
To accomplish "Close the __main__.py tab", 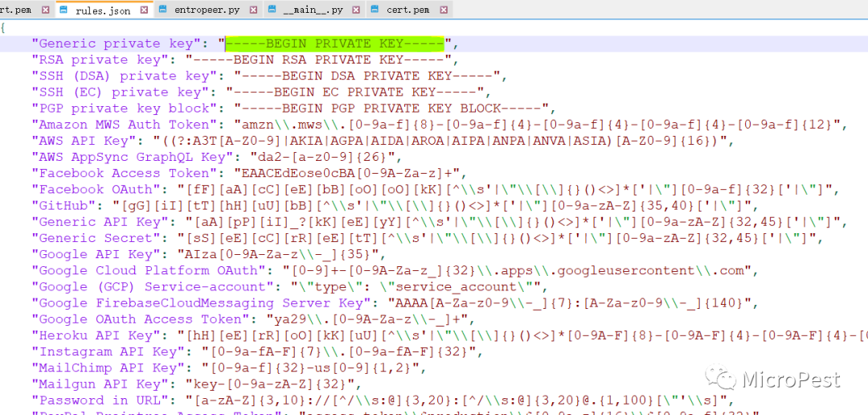I will tap(357, 10).
